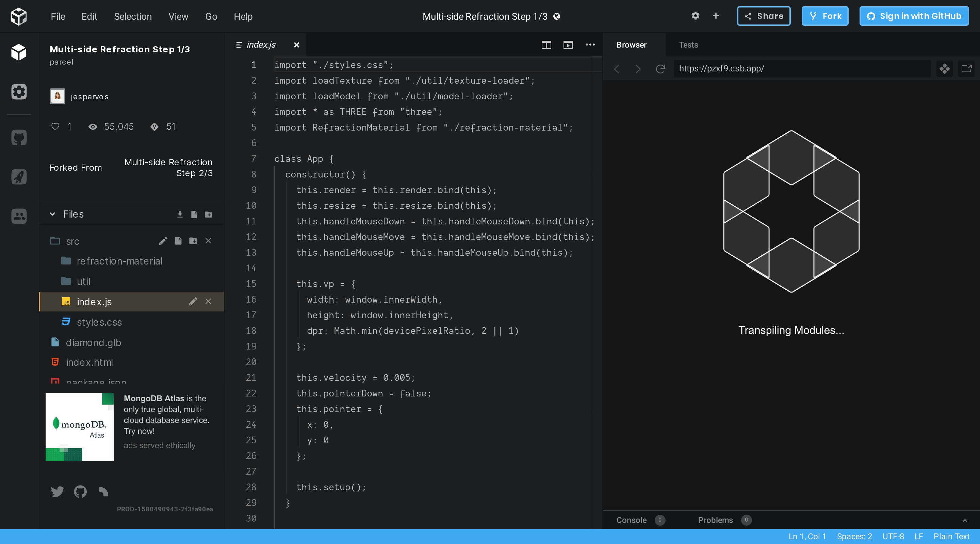980x544 pixels.
Task: Expand the refraction-material folder
Action: tap(119, 261)
